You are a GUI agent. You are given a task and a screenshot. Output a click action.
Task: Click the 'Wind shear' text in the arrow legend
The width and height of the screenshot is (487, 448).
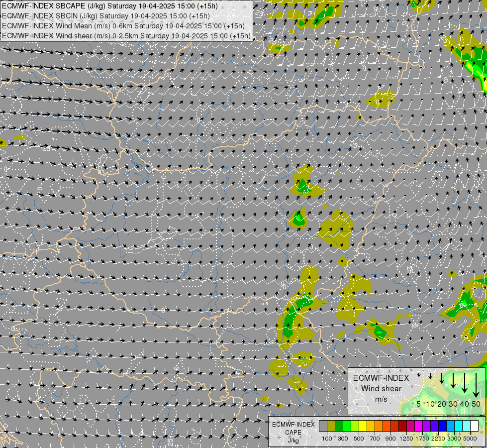pyautogui.click(x=382, y=389)
